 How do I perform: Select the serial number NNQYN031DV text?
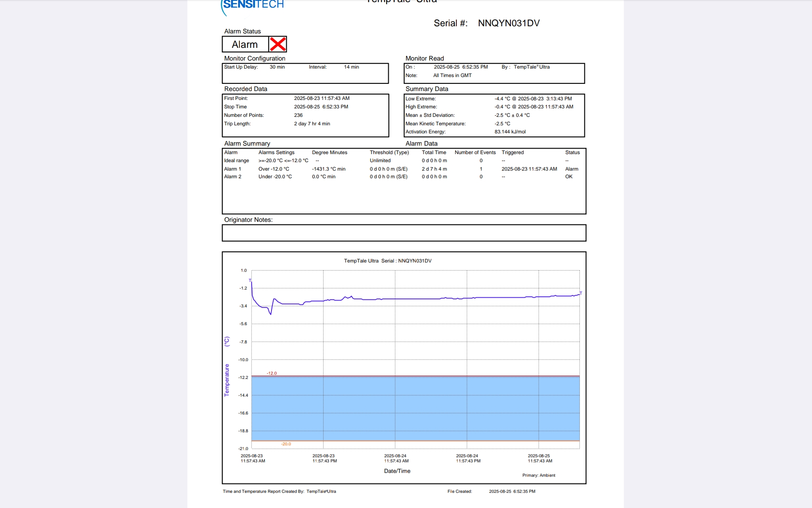click(509, 23)
